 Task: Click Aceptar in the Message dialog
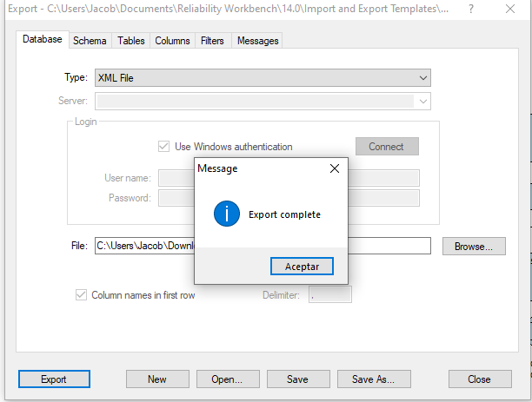(x=302, y=266)
